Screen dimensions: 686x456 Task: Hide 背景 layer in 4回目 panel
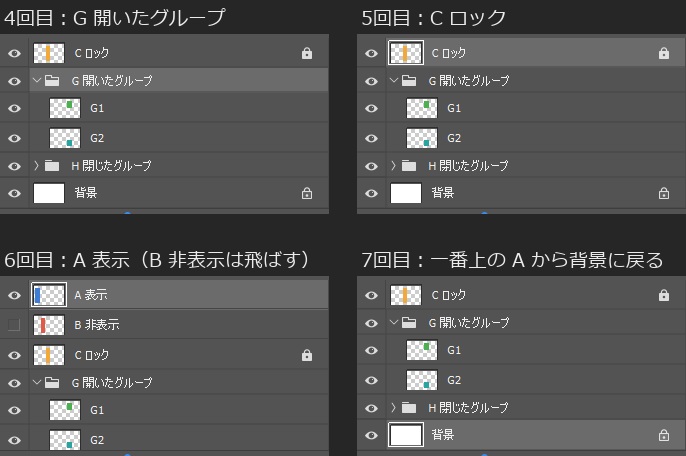14,193
